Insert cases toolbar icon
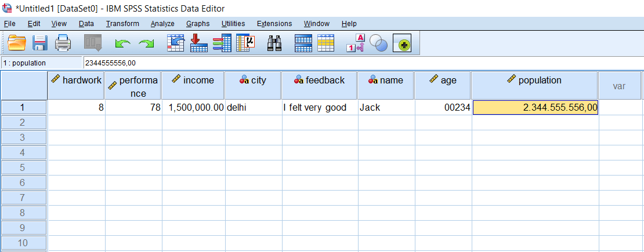The width and height of the screenshot is (644, 252). [304, 43]
